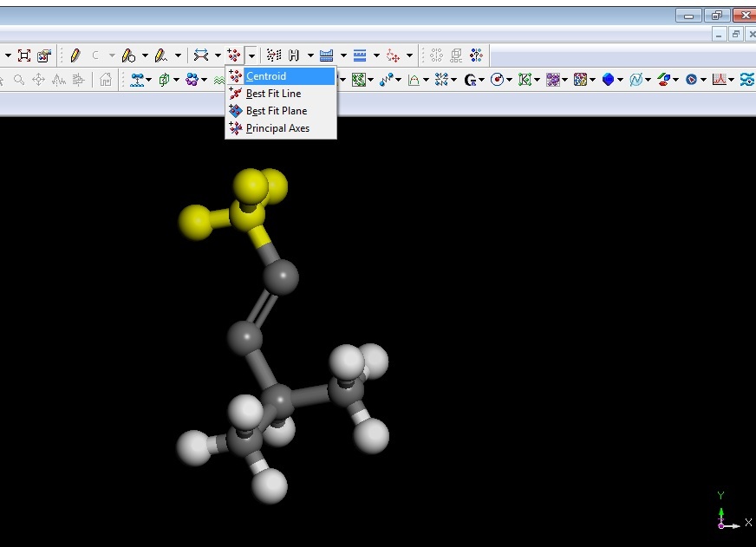The height and width of the screenshot is (547, 756).
Task: Click the blue crystal polyhedron module icon
Action: pos(609,80)
